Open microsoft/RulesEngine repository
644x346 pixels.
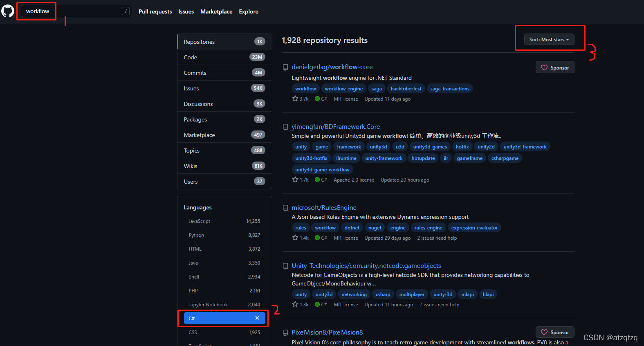(324, 208)
